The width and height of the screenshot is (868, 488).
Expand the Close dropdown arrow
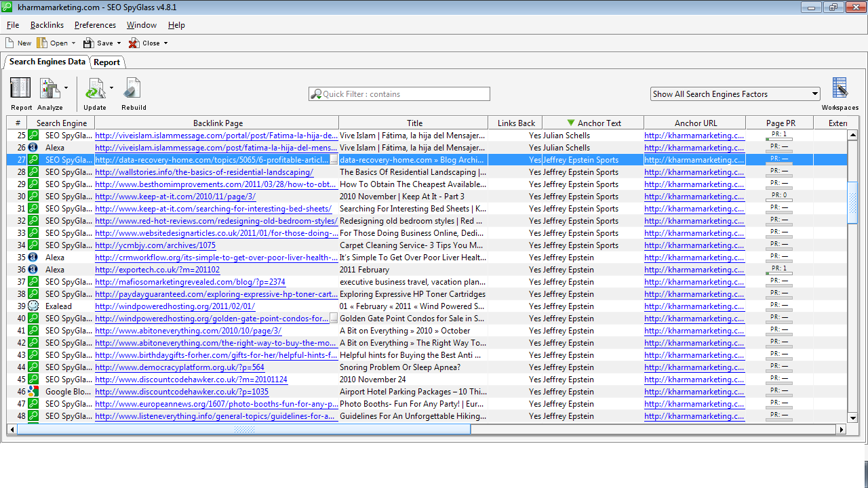[165, 43]
